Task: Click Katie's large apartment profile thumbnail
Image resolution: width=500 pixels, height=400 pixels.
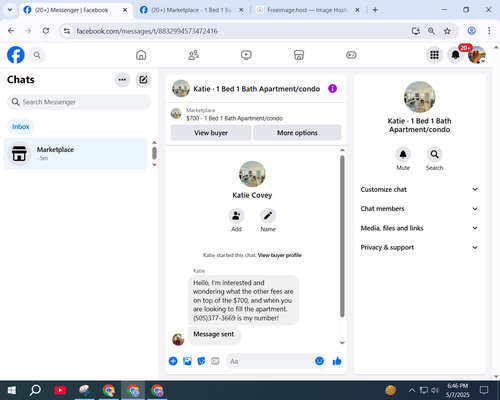Action: click(x=419, y=97)
